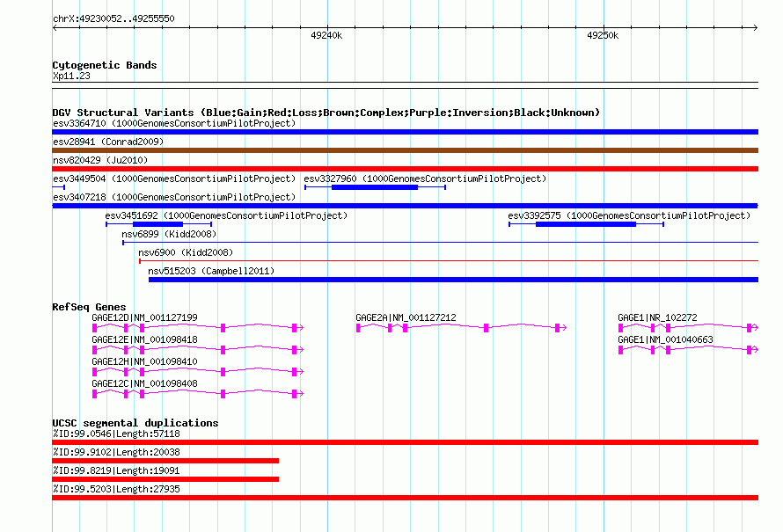
Task: Click the %ID:99.5203|Length:27935 label
Action: coord(116,489)
